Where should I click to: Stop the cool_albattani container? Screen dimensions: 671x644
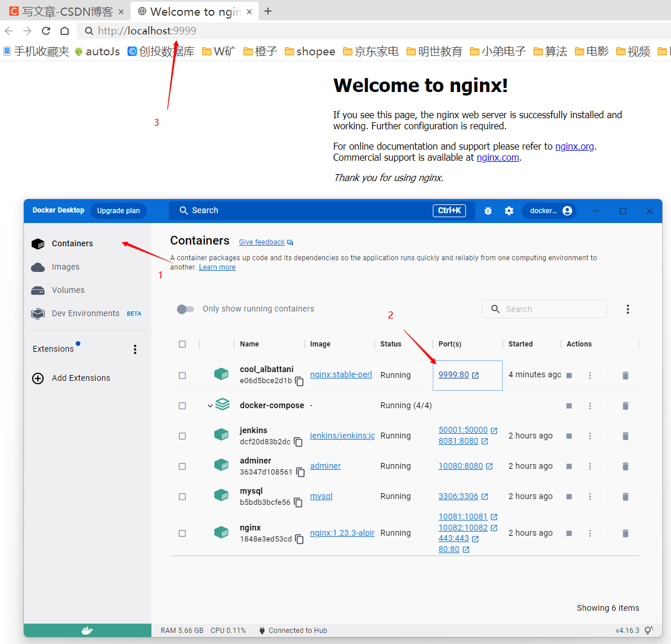[x=568, y=375]
